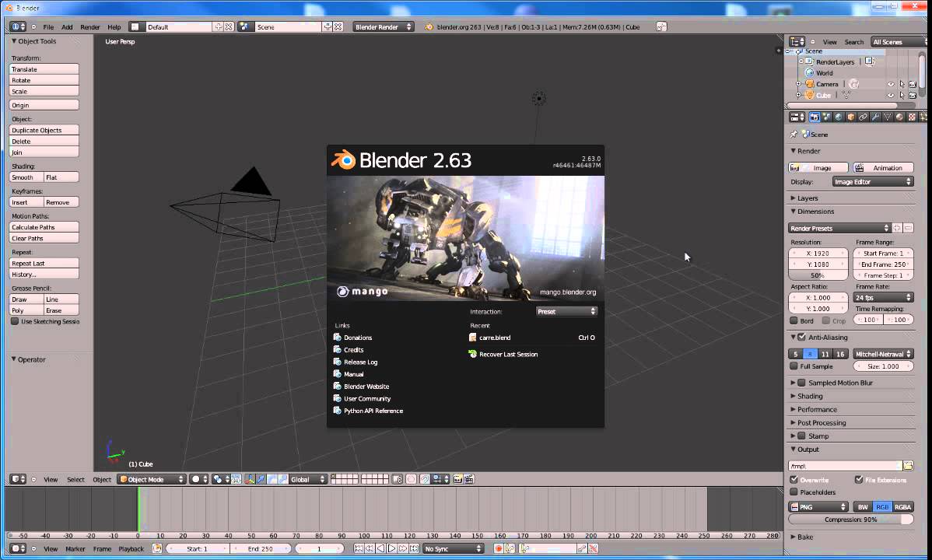Click the Animation render button
The width and height of the screenshot is (932, 560).
tap(883, 168)
